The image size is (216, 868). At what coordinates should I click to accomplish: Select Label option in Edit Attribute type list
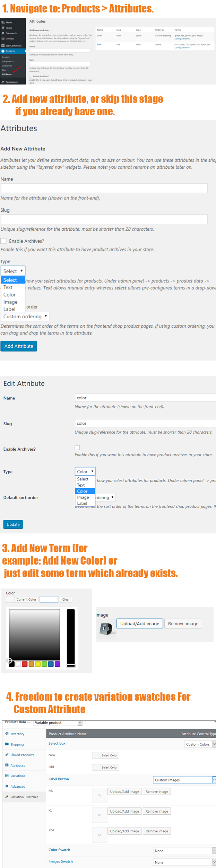[x=82, y=503]
